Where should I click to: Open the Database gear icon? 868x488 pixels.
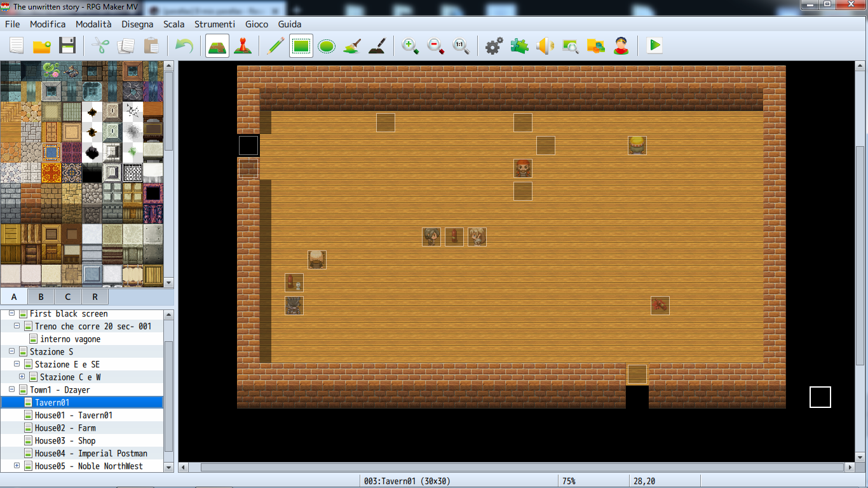pos(494,46)
